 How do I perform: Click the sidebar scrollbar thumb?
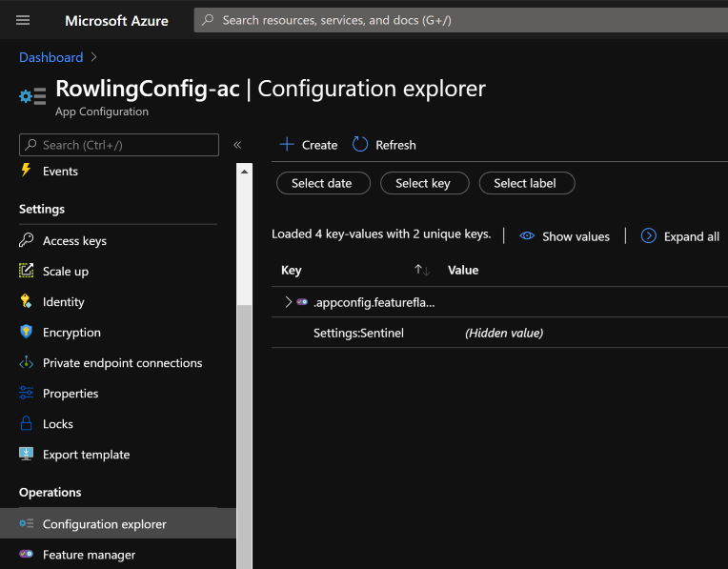click(244, 437)
